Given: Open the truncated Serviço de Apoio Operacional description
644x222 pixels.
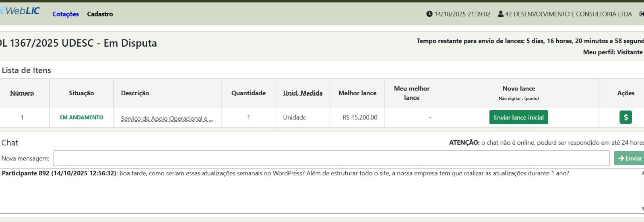Looking at the screenshot, I should point(167,118).
